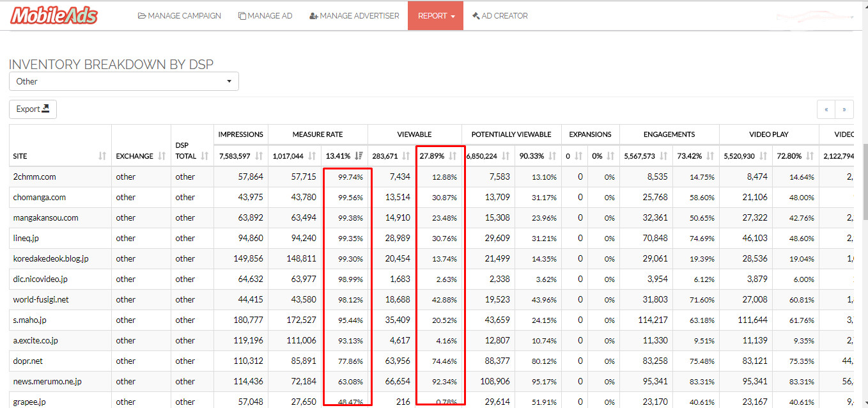Sort by EXCHANGE column icon
This screenshot has width=868, height=408.
tap(161, 156)
